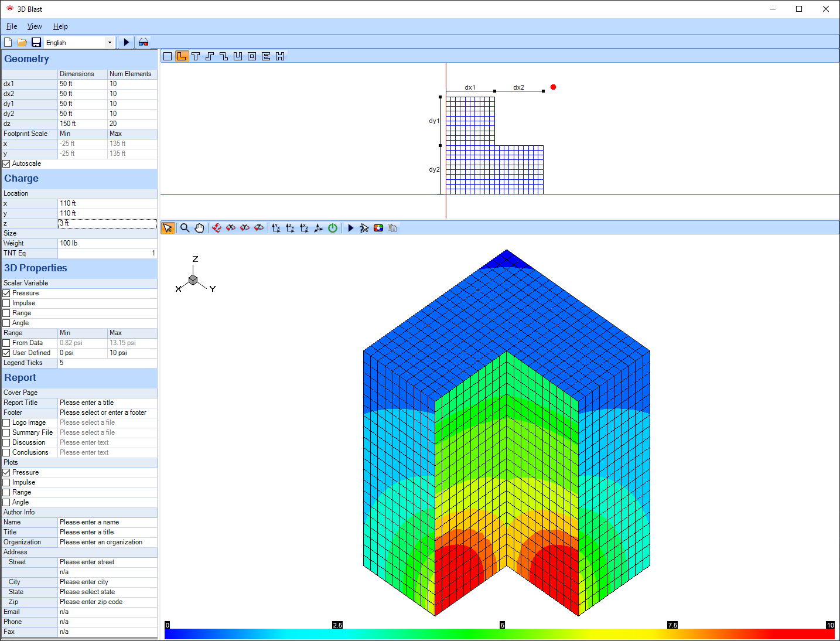Switch to isometric view icon
840x641 pixels.
(318, 228)
